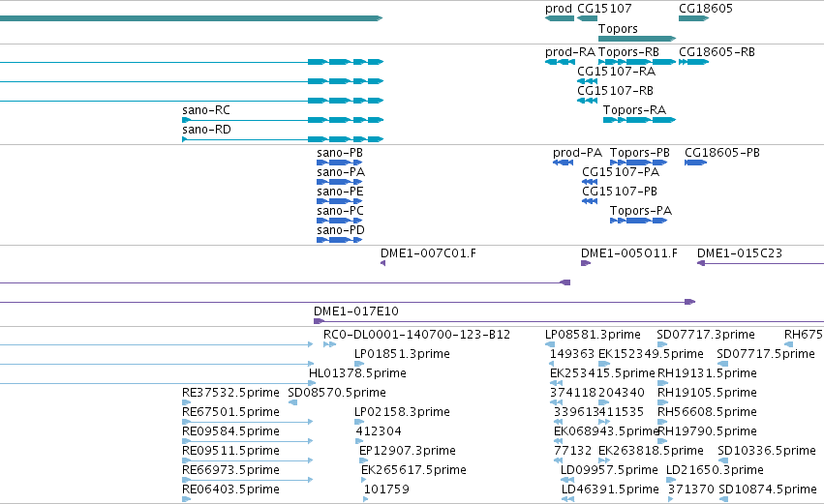824x504 pixels.
Task: Select the LD09957.5prime EST
Action: click(567, 480)
